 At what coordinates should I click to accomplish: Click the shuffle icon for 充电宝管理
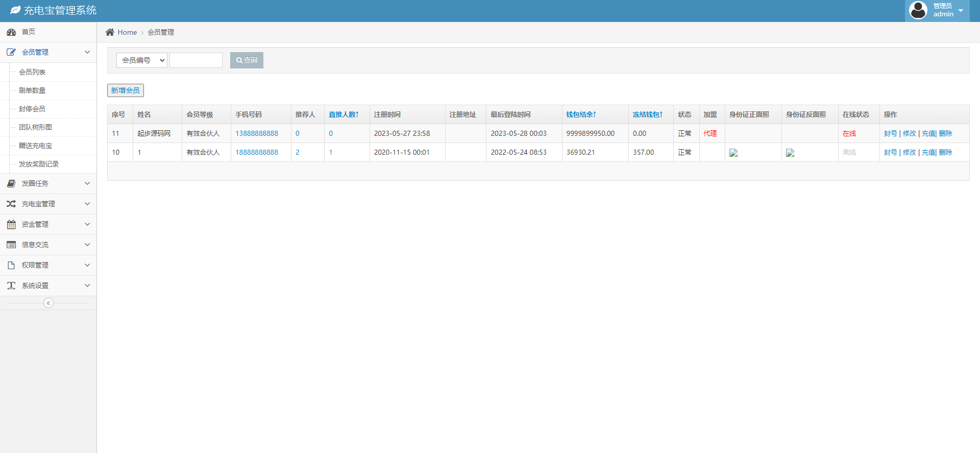tap(11, 204)
